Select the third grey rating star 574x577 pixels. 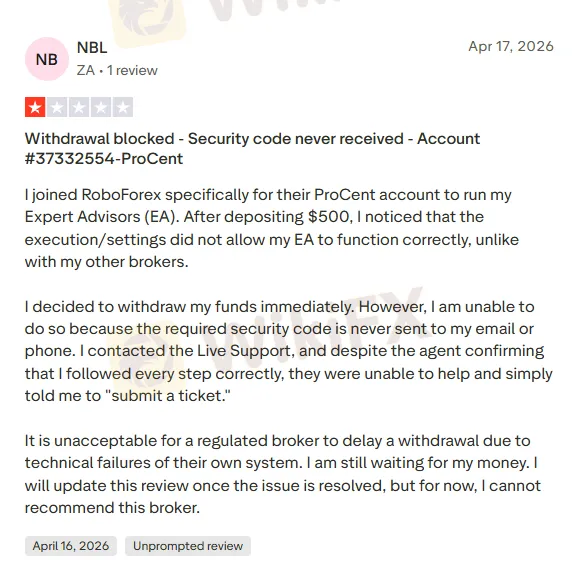pyautogui.click(x=79, y=107)
